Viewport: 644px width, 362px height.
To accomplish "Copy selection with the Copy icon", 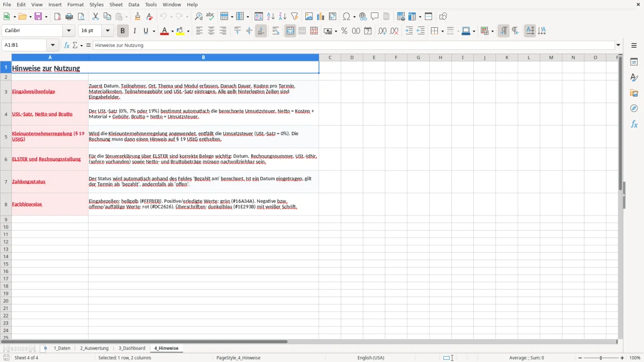I will [107, 17].
